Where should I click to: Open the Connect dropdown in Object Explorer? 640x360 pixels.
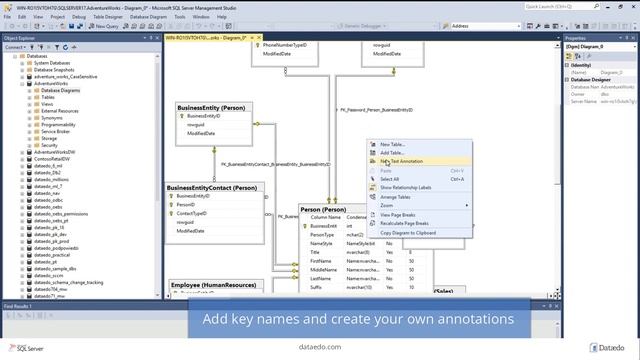(x=15, y=47)
